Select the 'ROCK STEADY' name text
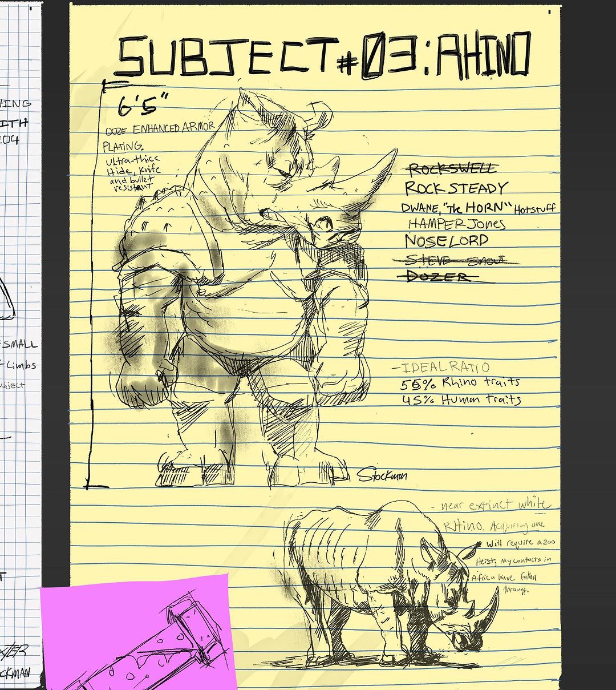Viewport: 616px width, 690px height. [456, 188]
